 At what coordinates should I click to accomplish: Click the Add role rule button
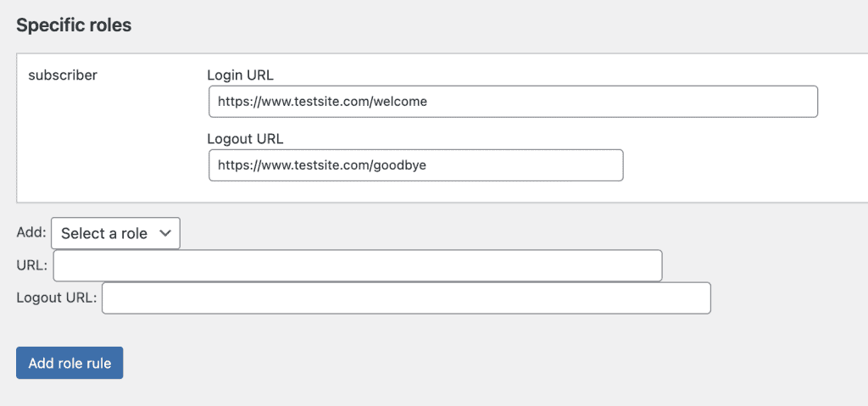pyautogui.click(x=70, y=364)
